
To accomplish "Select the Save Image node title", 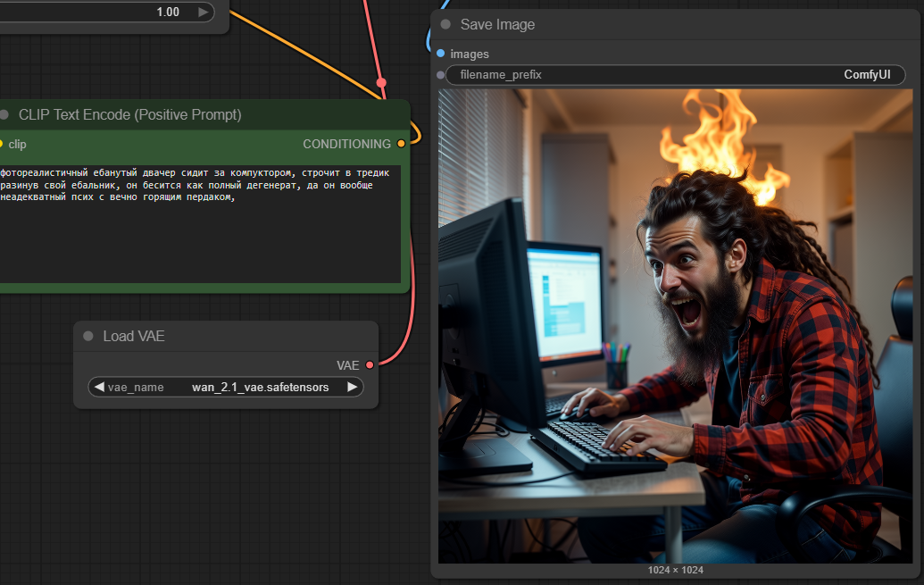I will pyautogui.click(x=497, y=24).
